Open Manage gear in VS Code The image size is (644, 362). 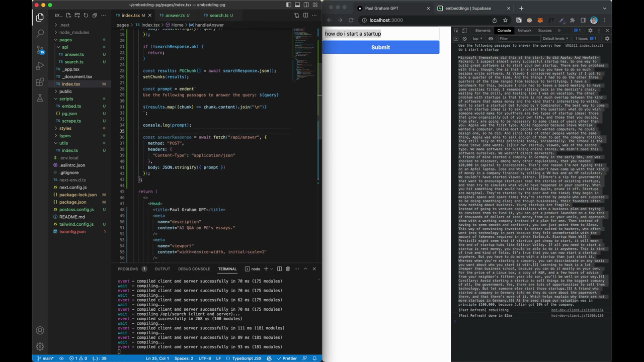pos(40,346)
